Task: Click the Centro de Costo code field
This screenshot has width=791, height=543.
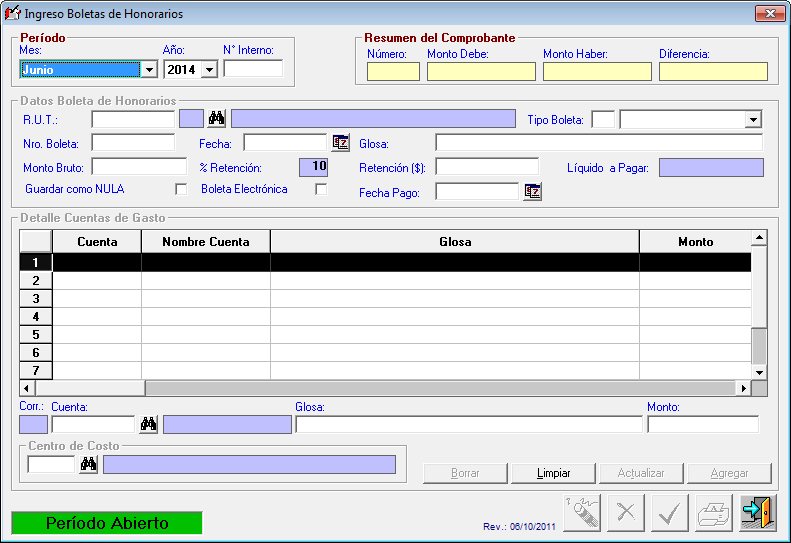Action: [x=51, y=464]
